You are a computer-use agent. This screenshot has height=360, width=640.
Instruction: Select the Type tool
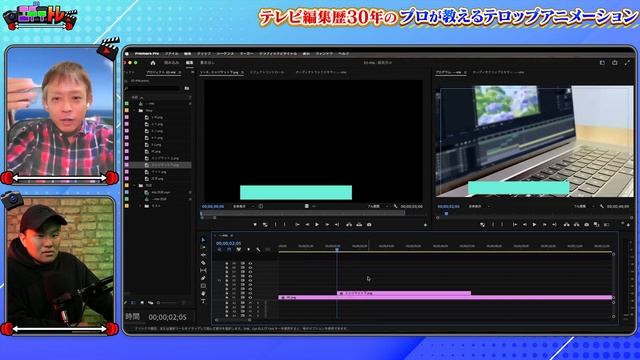click(x=203, y=301)
